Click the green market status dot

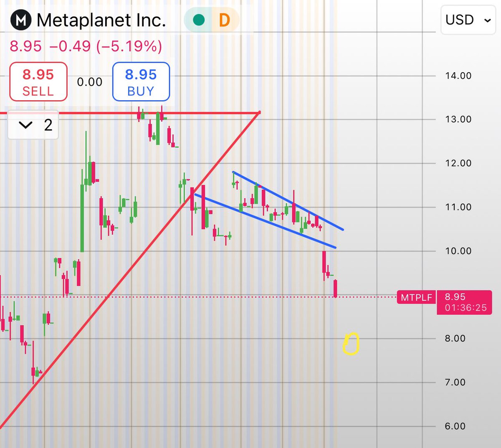point(199,20)
